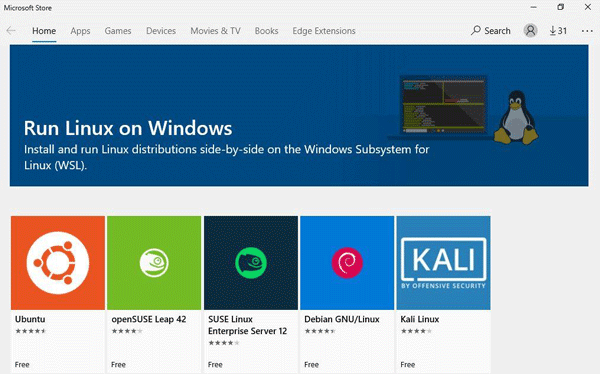
Task: Select the Devices tab
Action: pos(161,31)
